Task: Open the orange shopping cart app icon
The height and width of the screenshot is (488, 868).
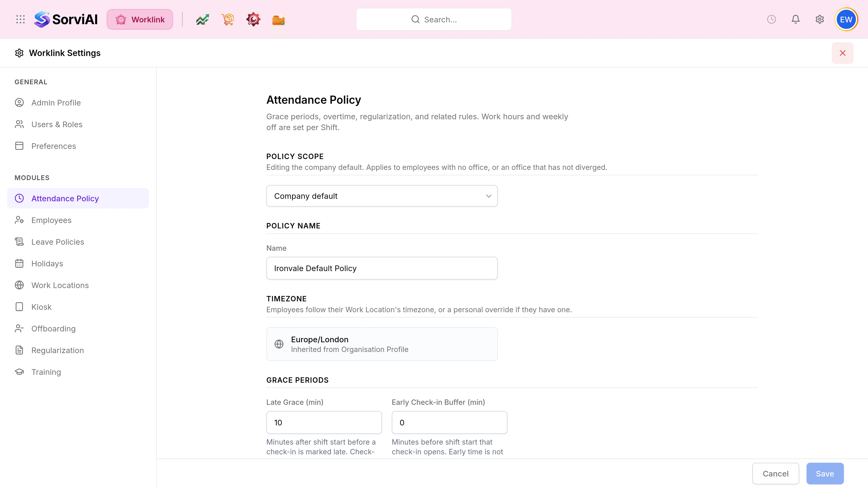Action: pos(228,19)
